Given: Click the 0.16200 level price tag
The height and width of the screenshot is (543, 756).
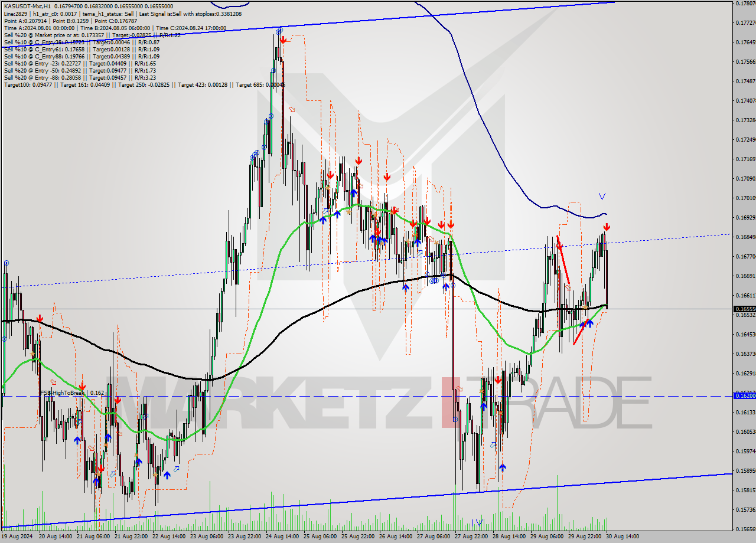Looking at the screenshot, I should tap(744, 395).
